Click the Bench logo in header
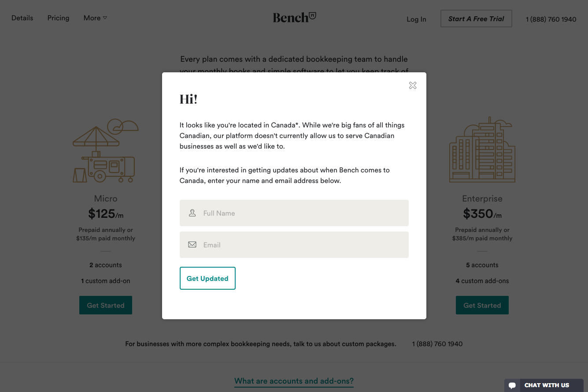The image size is (588, 392). (294, 18)
